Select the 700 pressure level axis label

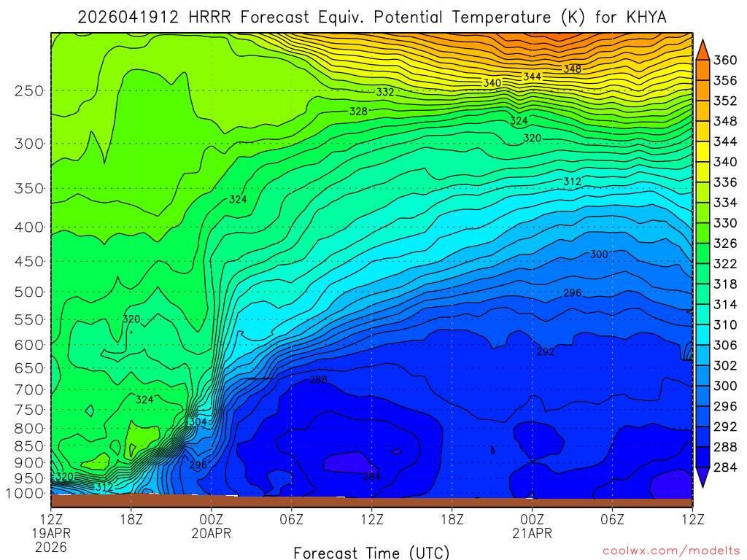29,389
